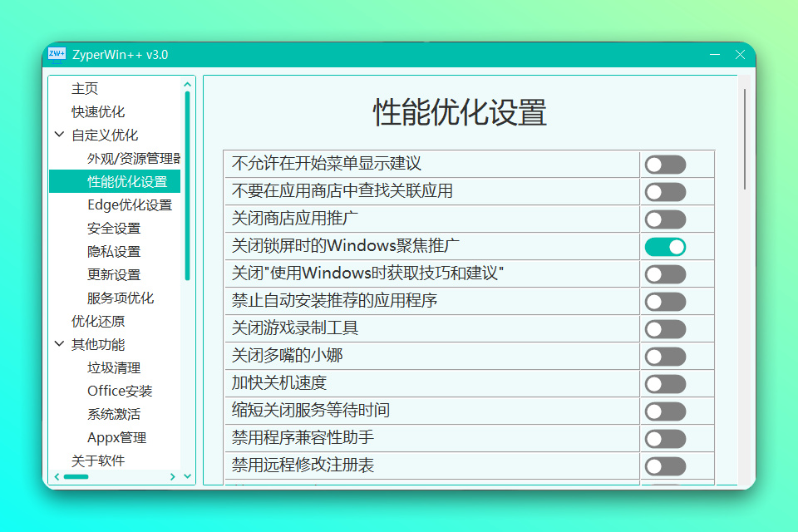The height and width of the screenshot is (532, 798).
Task: Select 自定义优化 tree node
Action: tap(105, 135)
